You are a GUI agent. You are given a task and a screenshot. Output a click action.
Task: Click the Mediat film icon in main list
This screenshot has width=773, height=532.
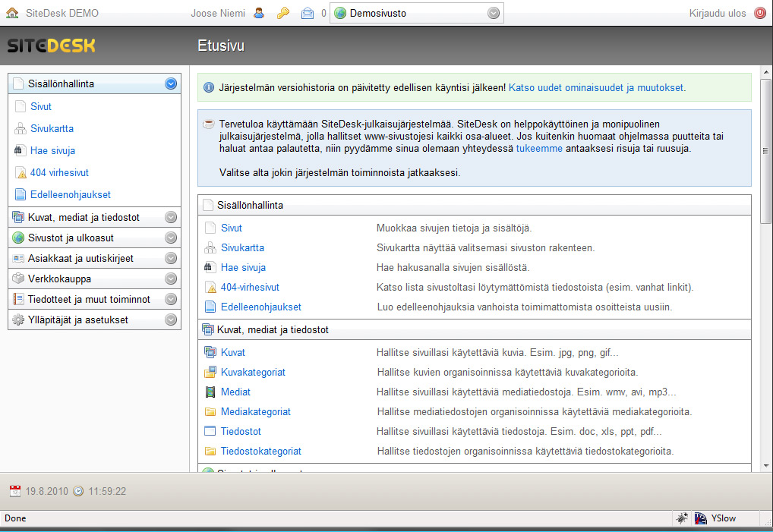point(210,392)
